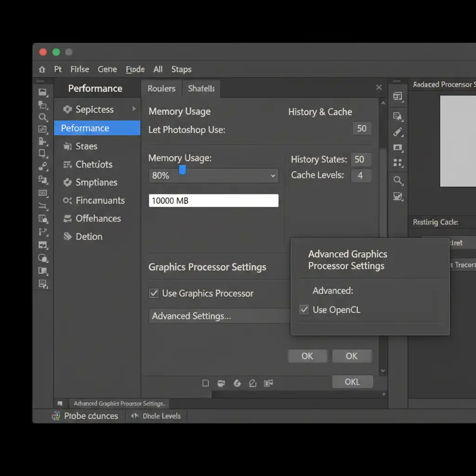Open the Gene menu

click(107, 69)
